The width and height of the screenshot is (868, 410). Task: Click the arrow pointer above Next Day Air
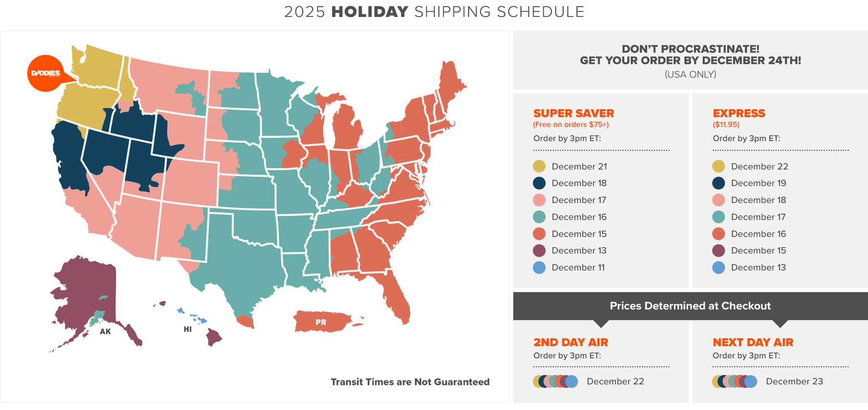click(780, 324)
